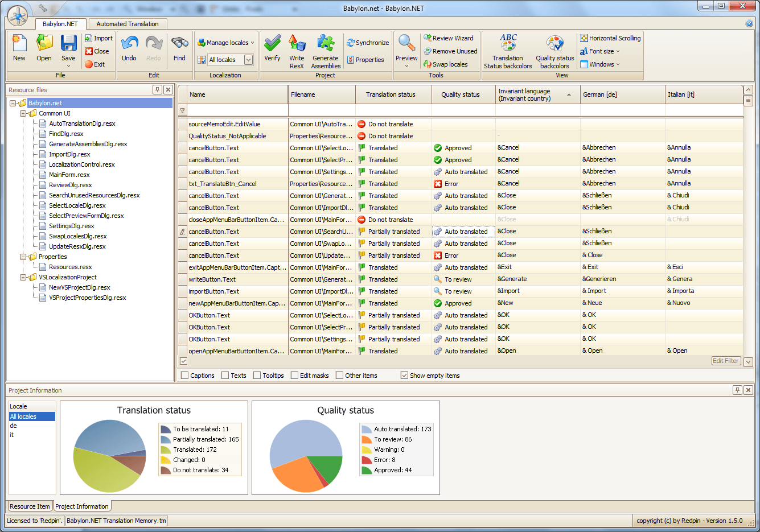Open the Review Wizard tool
Screen dimensions: 760x532
pos(448,38)
